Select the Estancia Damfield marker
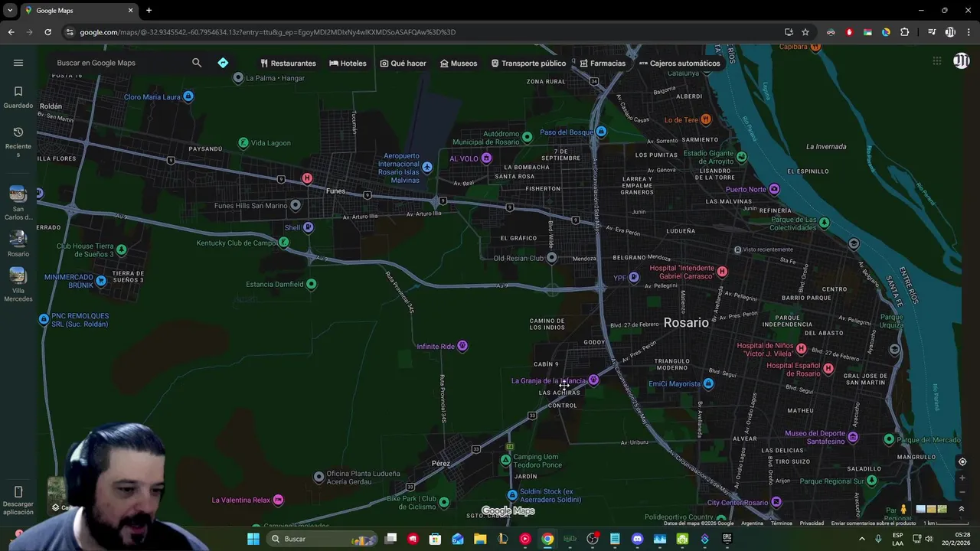This screenshot has height=551, width=980. click(311, 284)
